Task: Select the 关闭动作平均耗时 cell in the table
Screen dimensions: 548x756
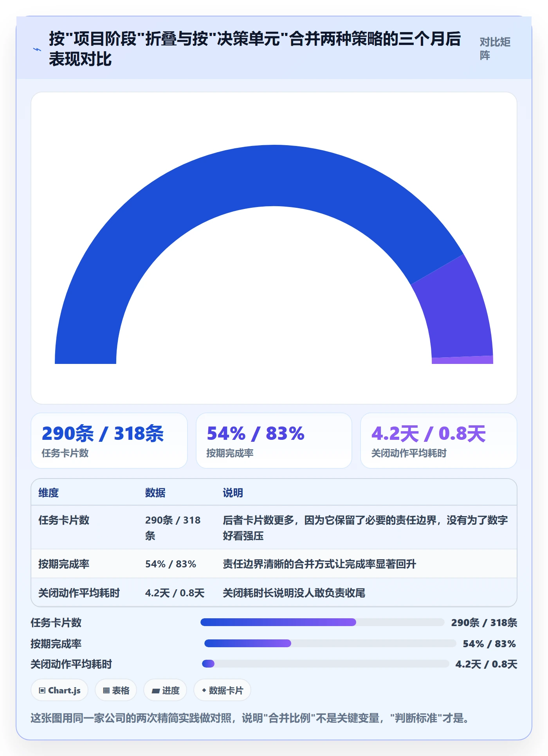Action: pos(79,593)
